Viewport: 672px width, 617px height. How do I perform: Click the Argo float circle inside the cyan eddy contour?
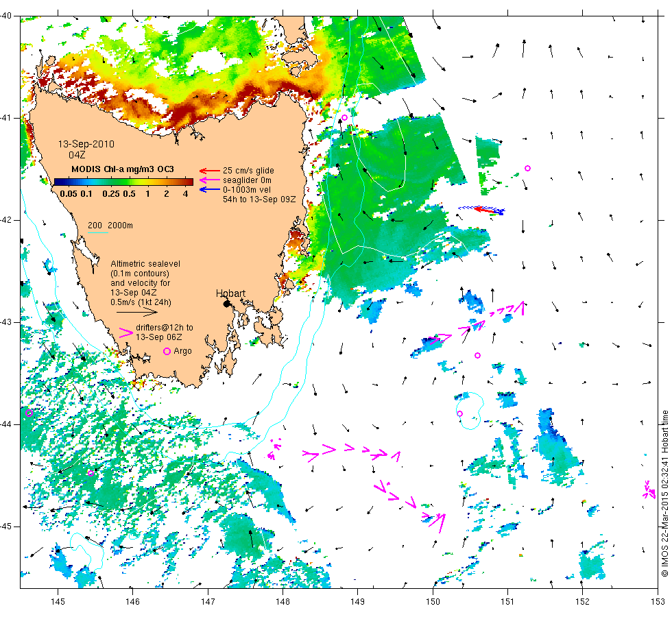[460, 413]
